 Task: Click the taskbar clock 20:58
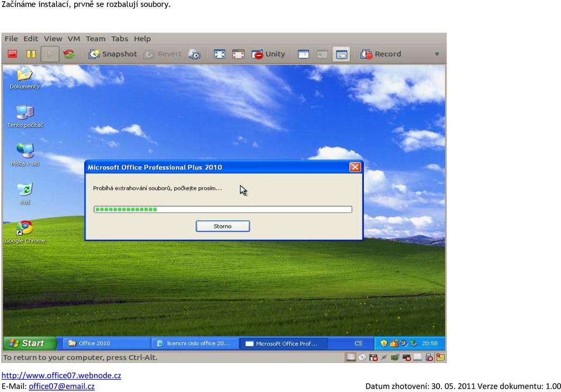430,344
